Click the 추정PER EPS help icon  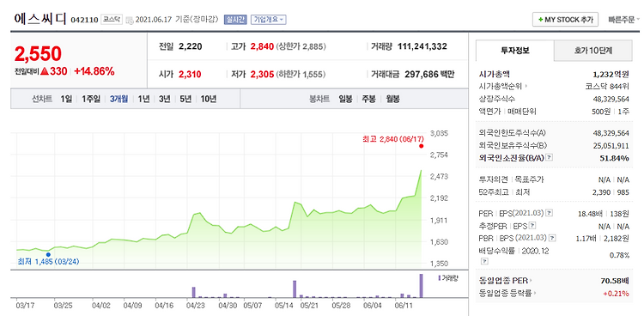click(532, 225)
